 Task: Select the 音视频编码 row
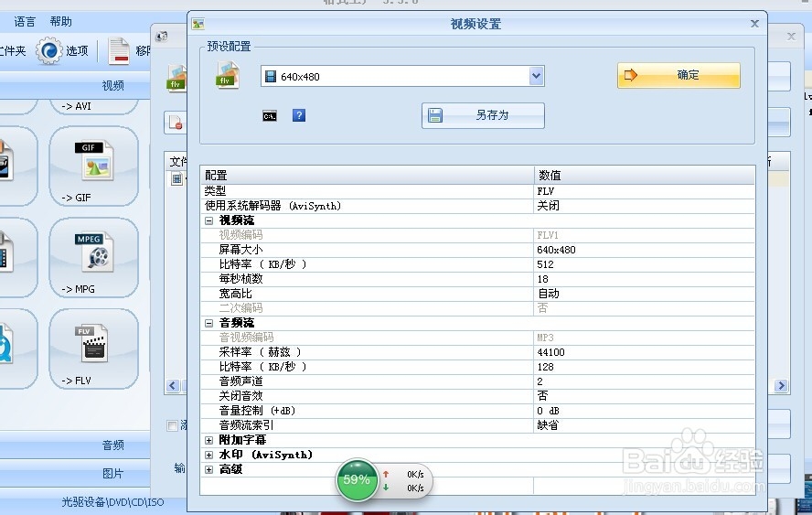coord(477,338)
